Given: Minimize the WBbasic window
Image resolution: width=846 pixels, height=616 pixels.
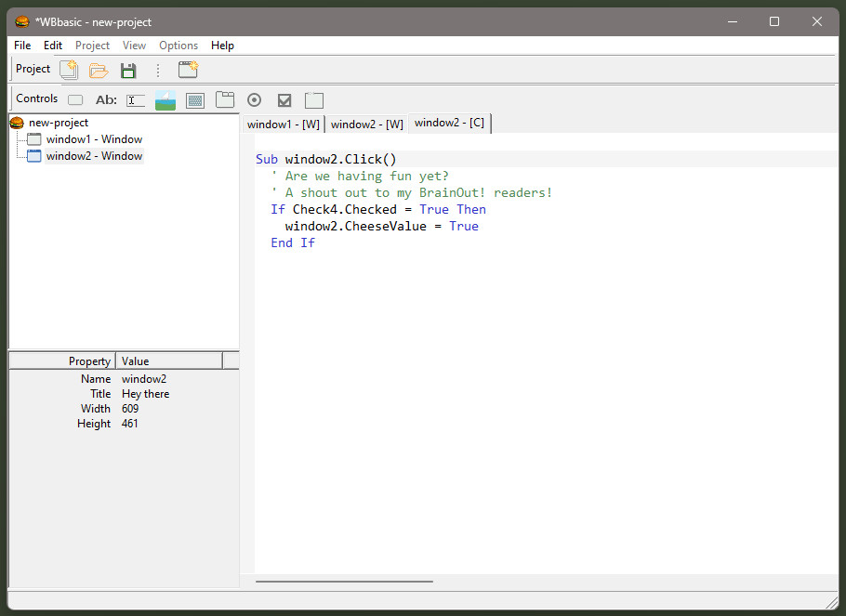Looking at the screenshot, I should coord(733,21).
